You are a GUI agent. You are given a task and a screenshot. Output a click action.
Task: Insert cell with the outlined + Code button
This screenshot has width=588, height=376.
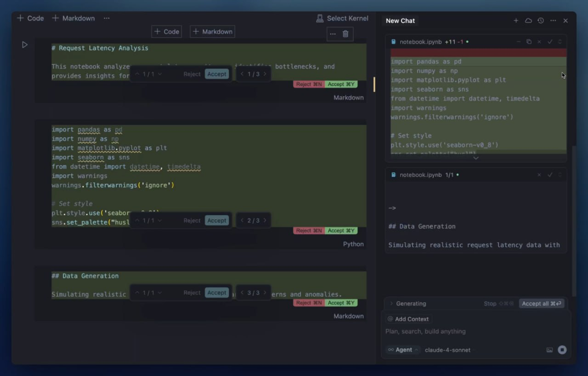click(167, 31)
